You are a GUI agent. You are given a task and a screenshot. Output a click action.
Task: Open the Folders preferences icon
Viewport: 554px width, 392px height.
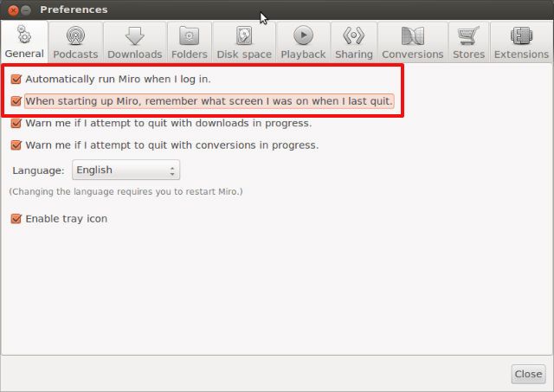coord(189,36)
